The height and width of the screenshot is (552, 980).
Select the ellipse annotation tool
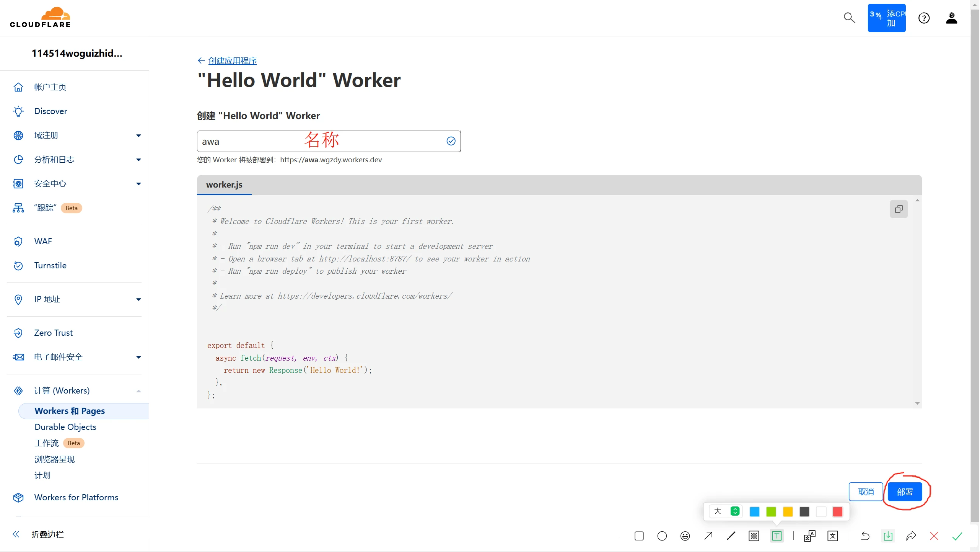tap(662, 536)
